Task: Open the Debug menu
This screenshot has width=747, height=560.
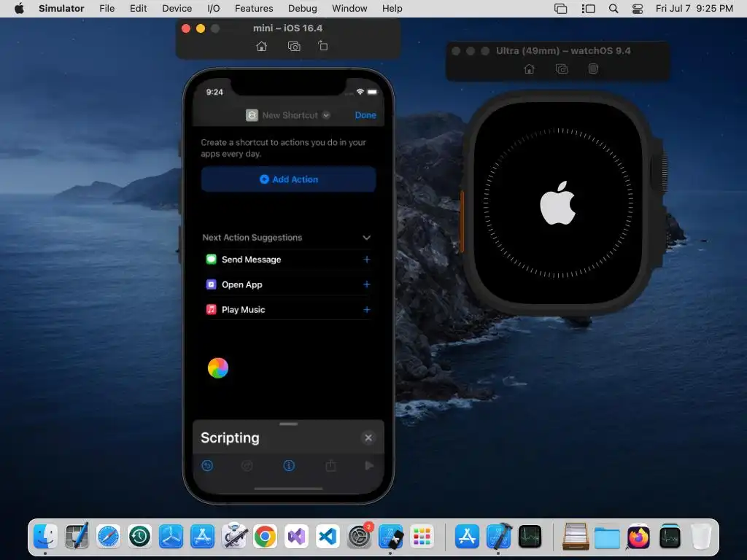Action: coord(303,9)
